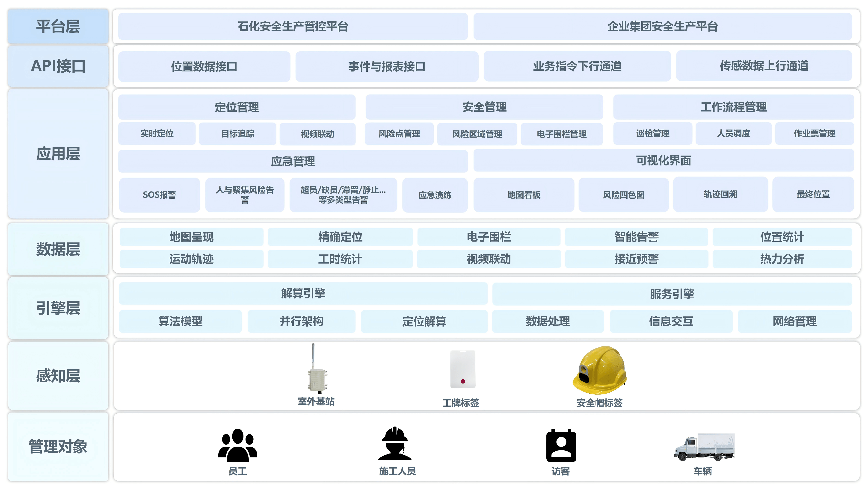Viewport: 868px width, 492px height.
Task: Select 应急演练
Action: click(x=435, y=195)
